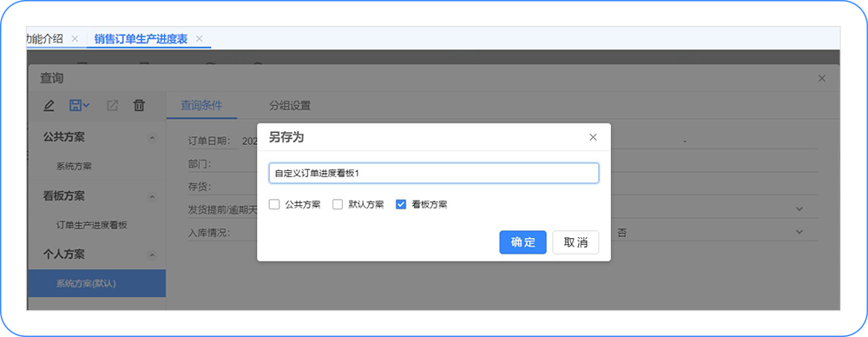Click the scheme name input field
The width and height of the screenshot is (868, 337).
click(433, 173)
